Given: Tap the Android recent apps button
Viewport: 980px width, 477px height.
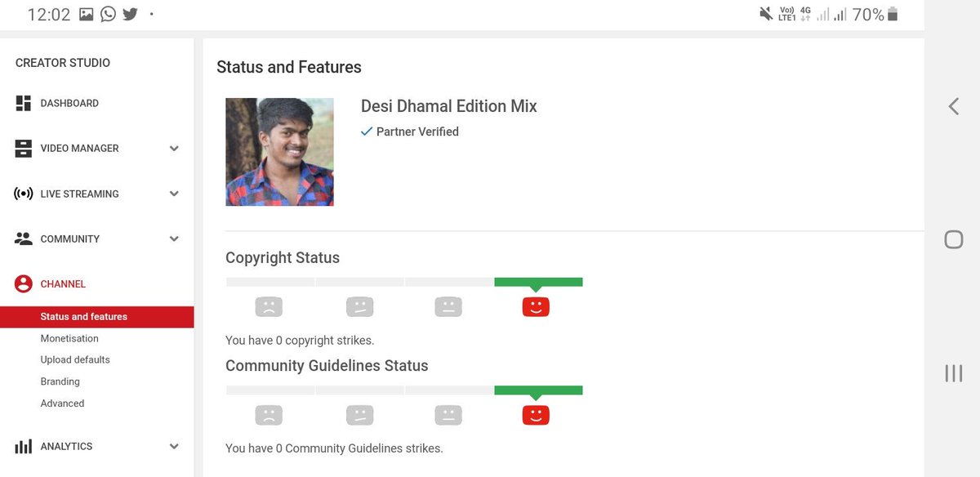Looking at the screenshot, I should [953, 373].
